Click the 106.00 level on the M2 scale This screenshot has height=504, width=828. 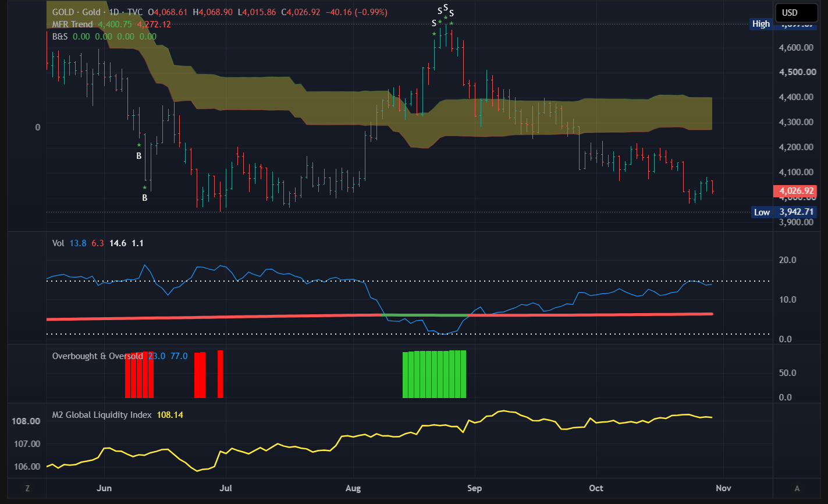pyautogui.click(x=26, y=467)
